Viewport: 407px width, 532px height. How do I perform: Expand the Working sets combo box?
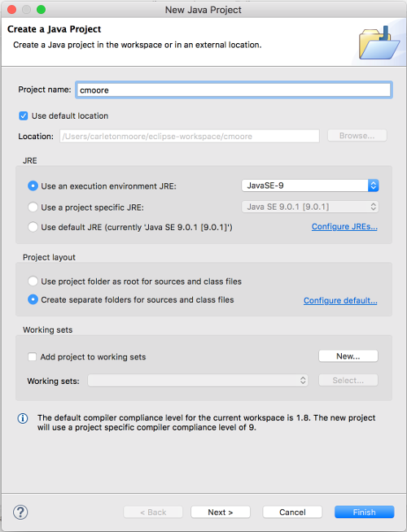[x=198, y=381]
